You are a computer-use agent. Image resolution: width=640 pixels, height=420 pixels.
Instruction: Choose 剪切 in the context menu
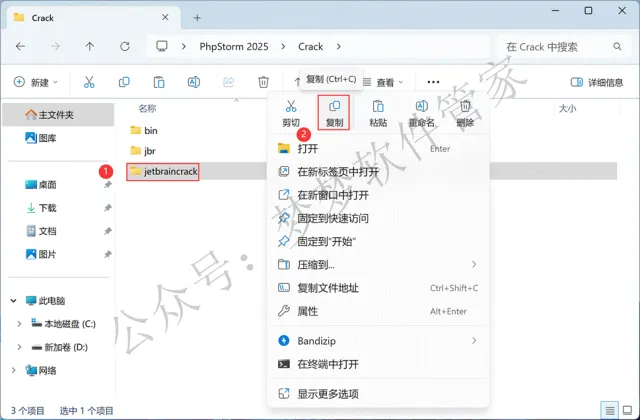(x=291, y=113)
